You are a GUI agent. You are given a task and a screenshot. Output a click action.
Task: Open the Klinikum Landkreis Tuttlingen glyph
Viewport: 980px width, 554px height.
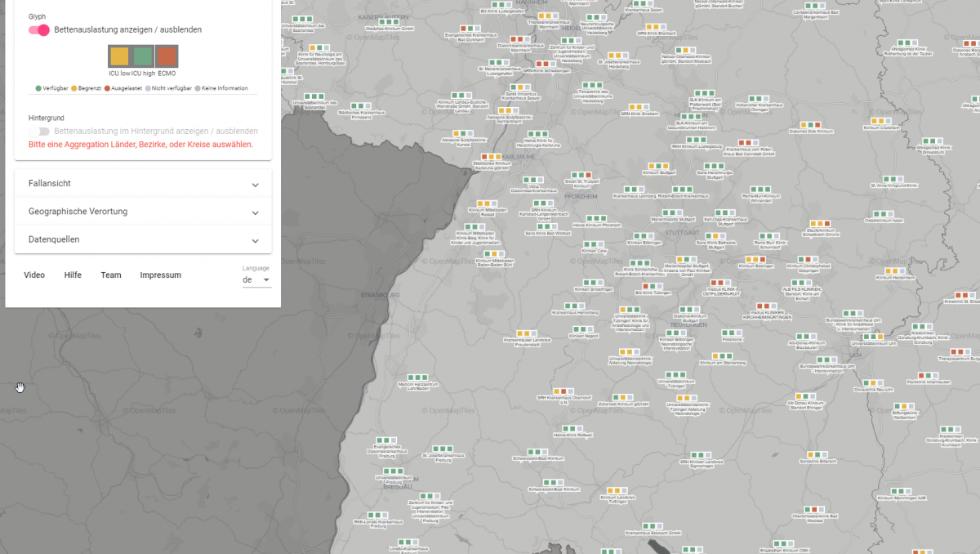619,489
